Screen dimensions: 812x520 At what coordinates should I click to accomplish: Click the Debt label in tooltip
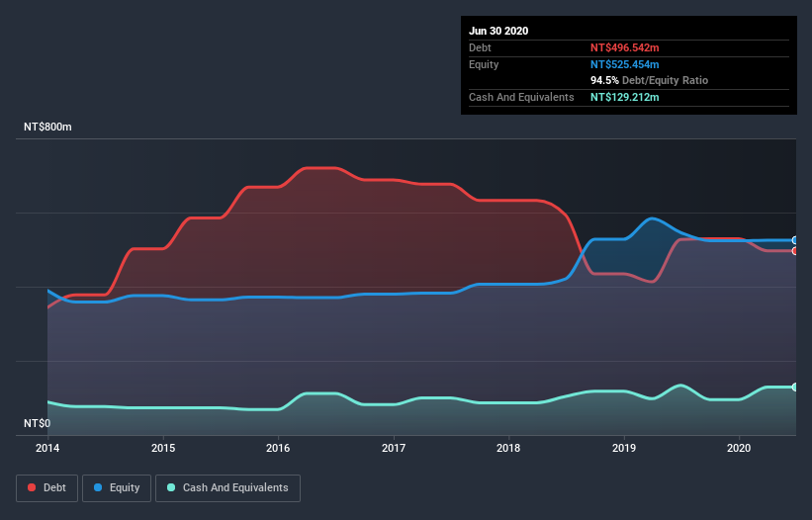pos(480,47)
